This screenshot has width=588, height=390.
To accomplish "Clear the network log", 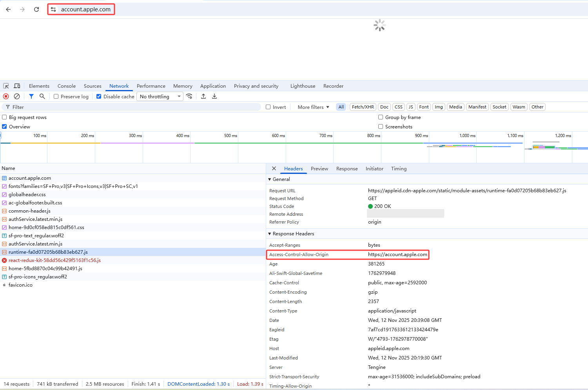I will pyautogui.click(x=17, y=96).
